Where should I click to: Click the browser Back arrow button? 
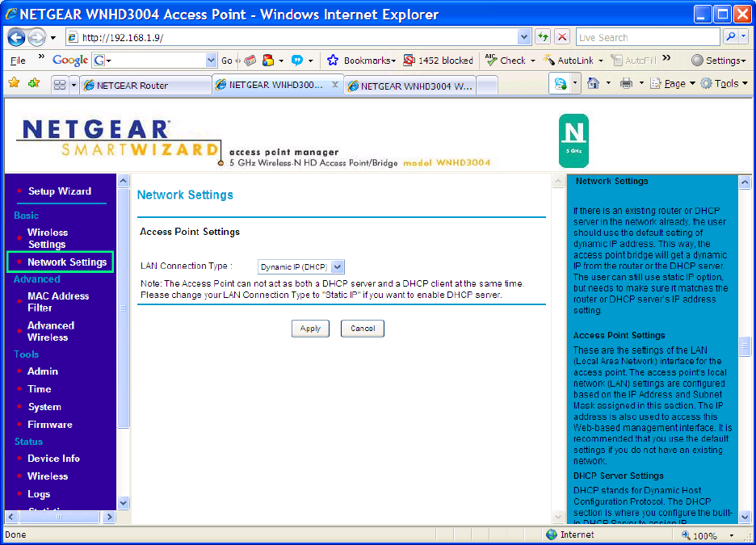pos(16,37)
